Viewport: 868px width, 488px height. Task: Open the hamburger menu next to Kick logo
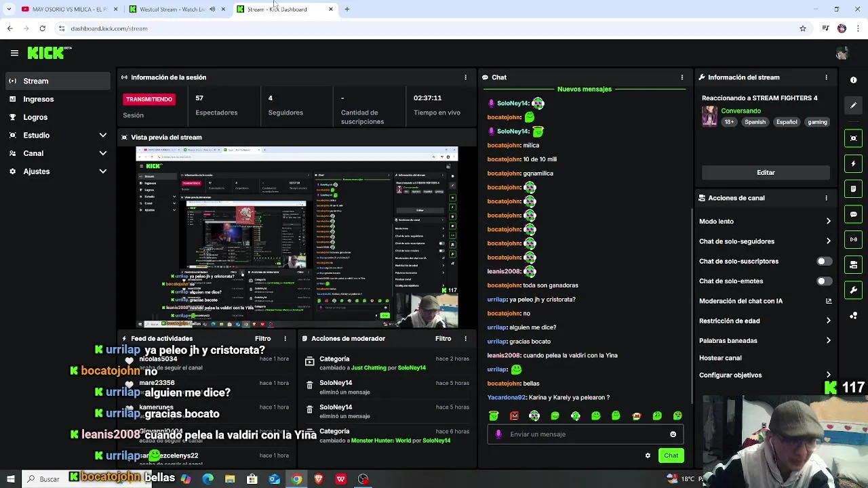[x=14, y=53]
